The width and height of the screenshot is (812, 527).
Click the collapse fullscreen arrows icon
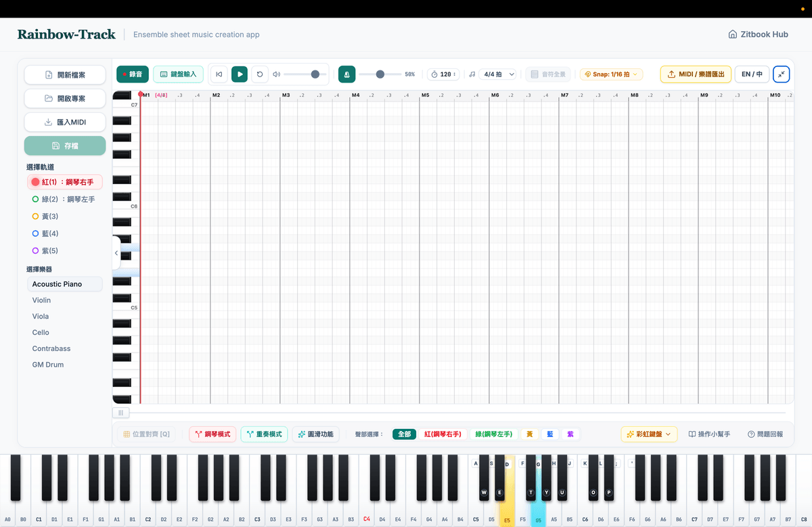click(781, 74)
